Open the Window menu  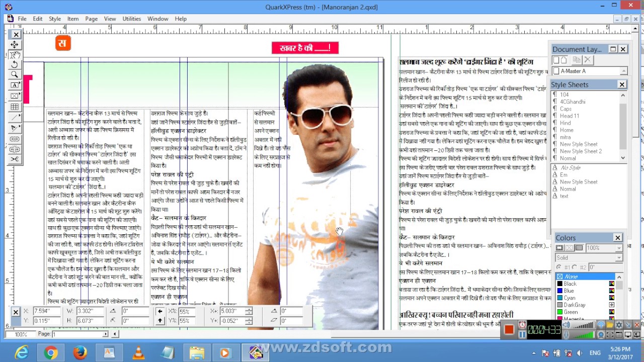(158, 19)
